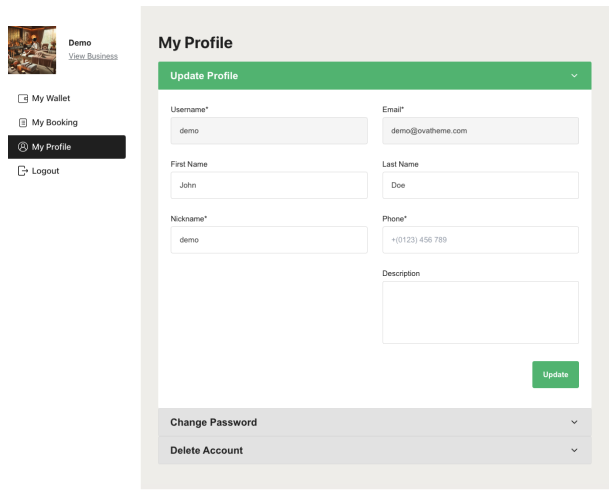
Task: Click the Demo business avatar thumbnail
Action: coord(32,50)
